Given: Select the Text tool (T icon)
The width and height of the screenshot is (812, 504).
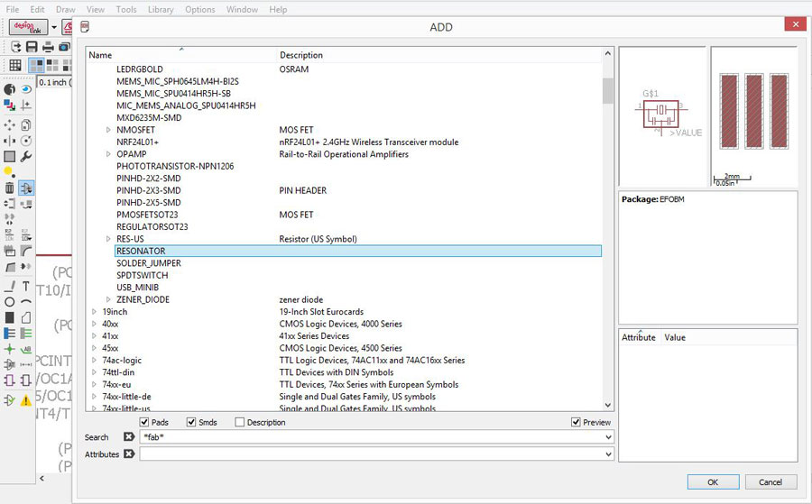Looking at the screenshot, I should (x=26, y=286).
